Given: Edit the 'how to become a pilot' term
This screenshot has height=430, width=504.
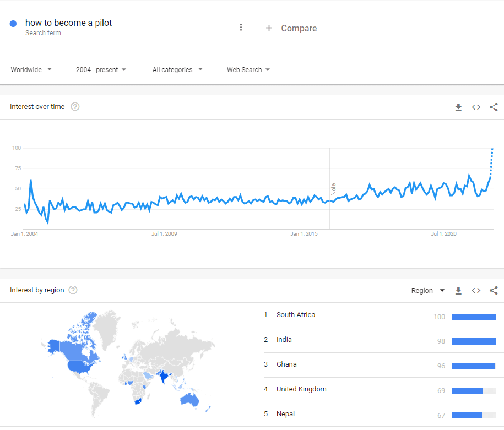Looking at the screenshot, I should (x=69, y=23).
